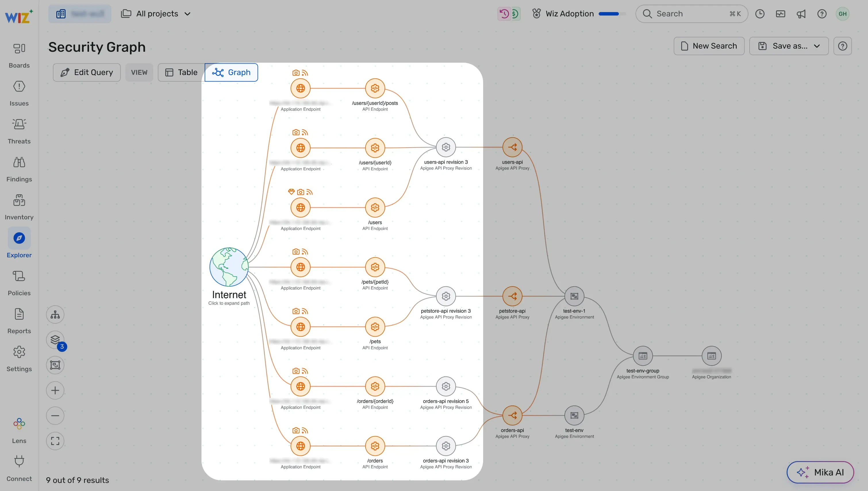Open the Inventory section
868x491 pixels.
19,207
